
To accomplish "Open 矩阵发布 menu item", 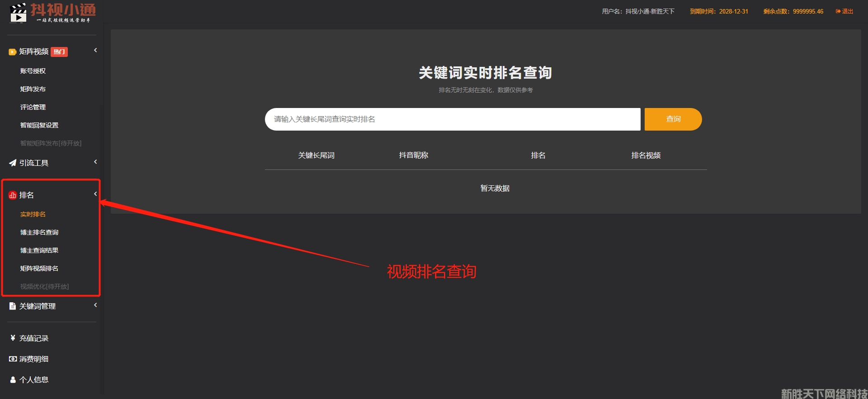I will (33, 89).
